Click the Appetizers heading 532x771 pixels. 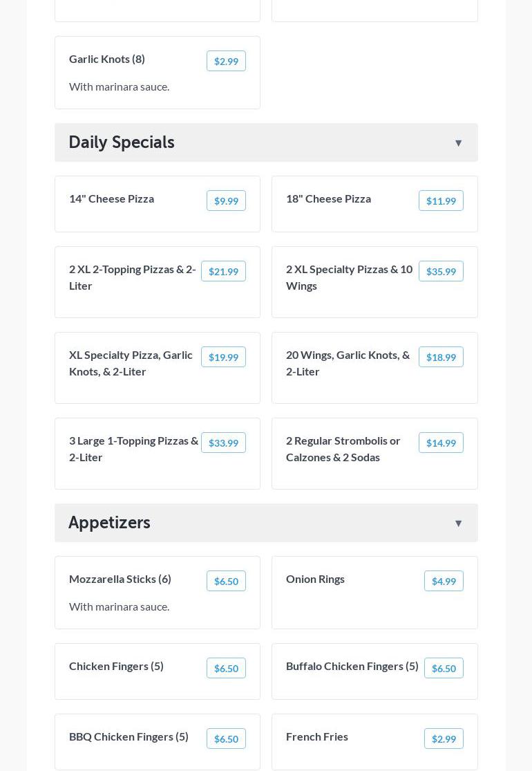109,523
